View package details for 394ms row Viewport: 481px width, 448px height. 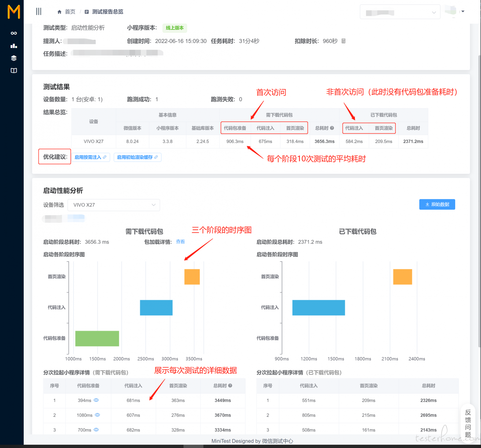click(96, 400)
